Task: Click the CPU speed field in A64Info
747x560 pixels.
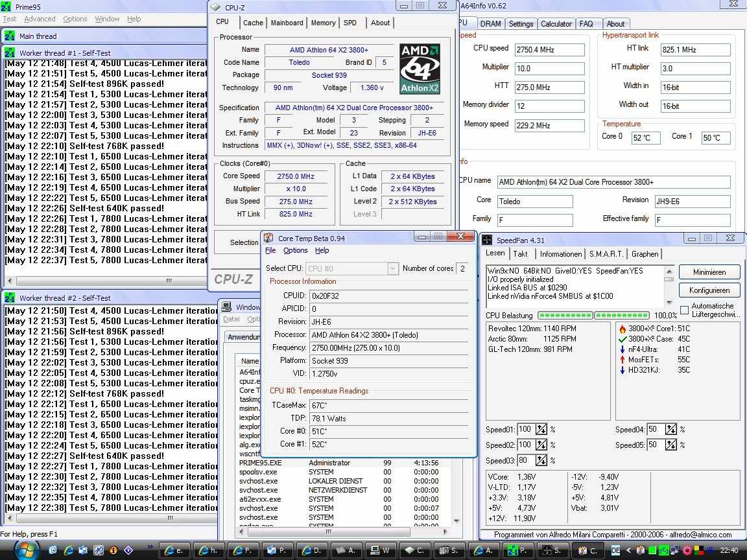Action: (550, 49)
